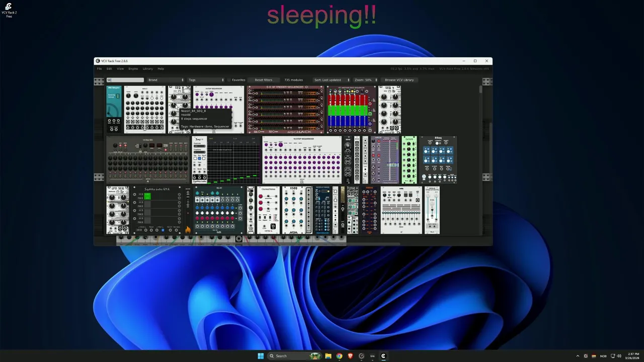Select the Squinky Labs 4X4 module

click(157, 210)
